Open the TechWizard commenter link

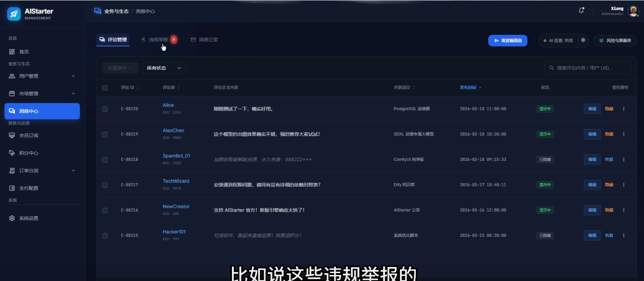[176, 181]
